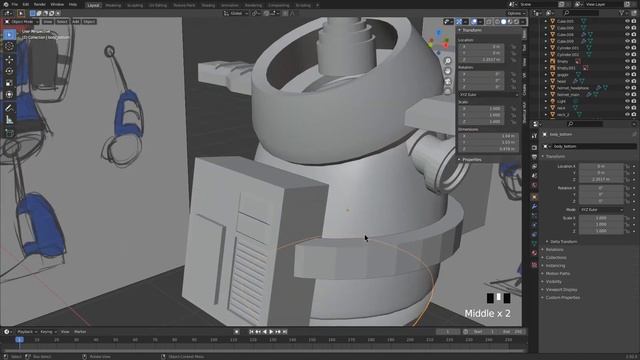This screenshot has width=640, height=360.
Task: Disable render camera icon for gogger
Action: click(x=634, y=75)
